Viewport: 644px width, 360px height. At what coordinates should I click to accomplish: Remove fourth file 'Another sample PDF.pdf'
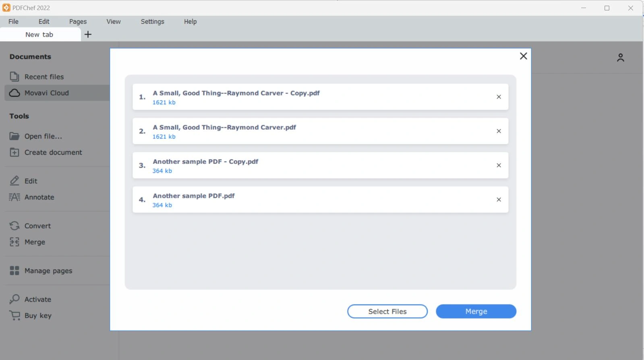pos(499,200)
